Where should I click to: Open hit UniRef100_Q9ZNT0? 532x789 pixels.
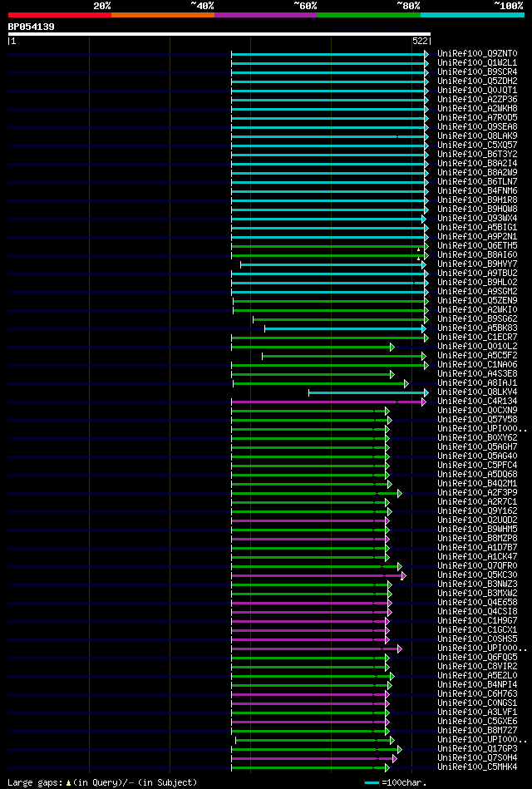point(477,53)
